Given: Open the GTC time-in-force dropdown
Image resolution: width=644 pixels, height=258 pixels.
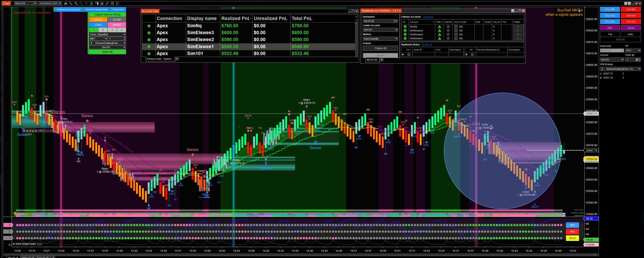Looking at the screenshot, I should point(633,50).
